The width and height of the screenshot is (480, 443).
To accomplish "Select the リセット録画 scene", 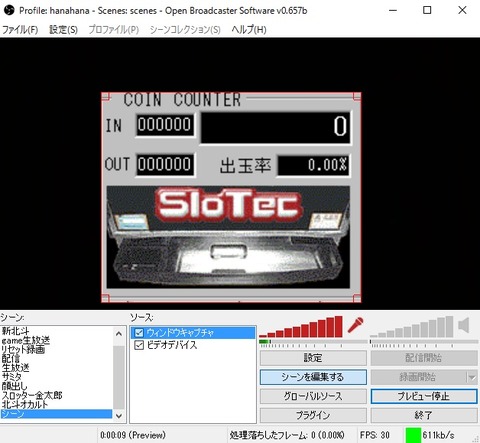I will (57, 349).
